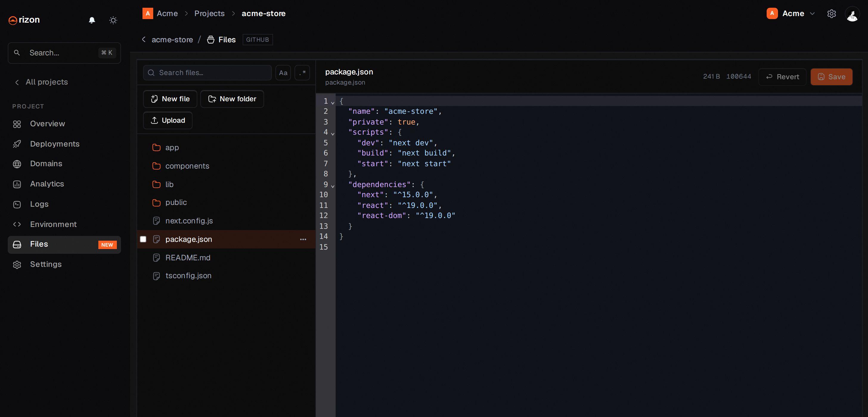Screen dimensions: 868x417
Task: Open project Settings in sidebar
Action: [x=64, y=264]
